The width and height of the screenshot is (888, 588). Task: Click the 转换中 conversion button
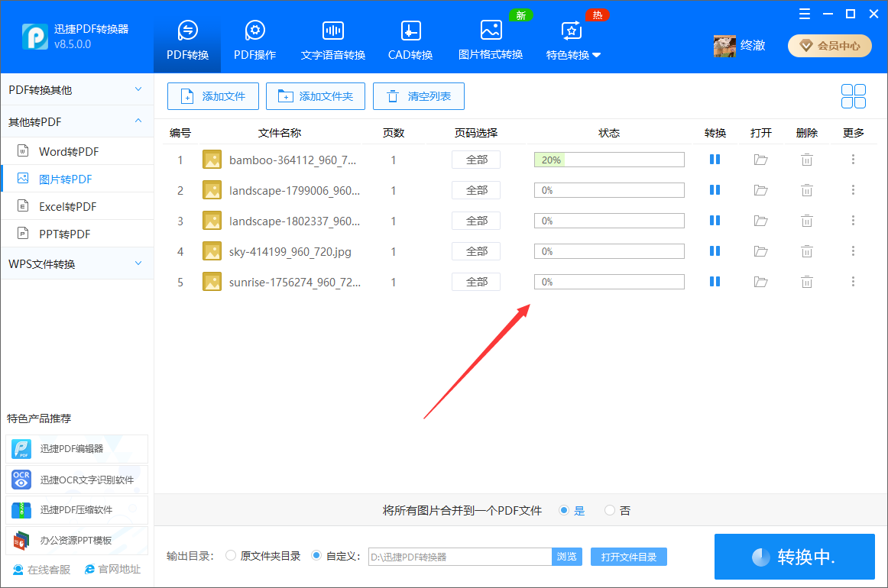[795, 557]
